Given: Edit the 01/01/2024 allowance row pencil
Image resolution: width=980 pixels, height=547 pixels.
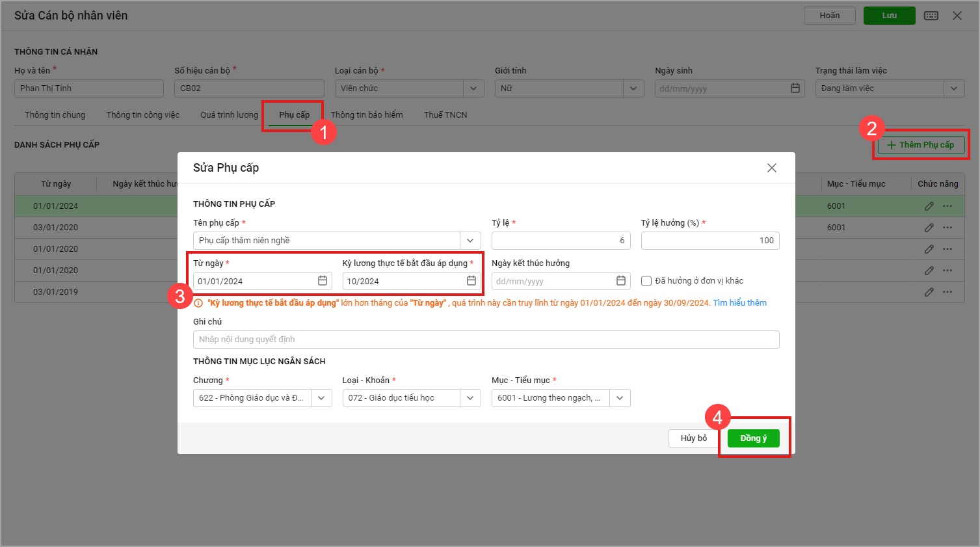Looking at the screenshot, I should [x=929, y=206].
